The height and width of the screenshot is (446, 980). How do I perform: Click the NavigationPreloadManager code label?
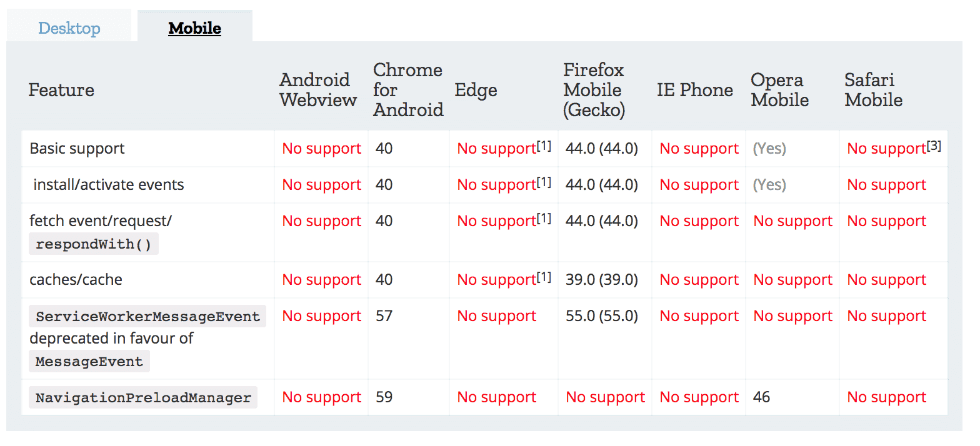point(143,397)
